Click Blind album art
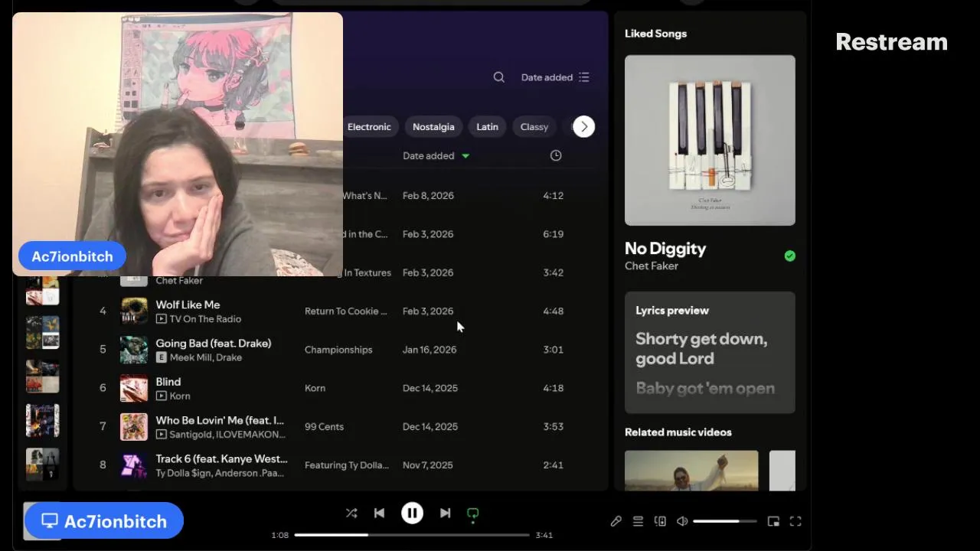The height and width of the screenshot is (551, 980). (134, 388)
